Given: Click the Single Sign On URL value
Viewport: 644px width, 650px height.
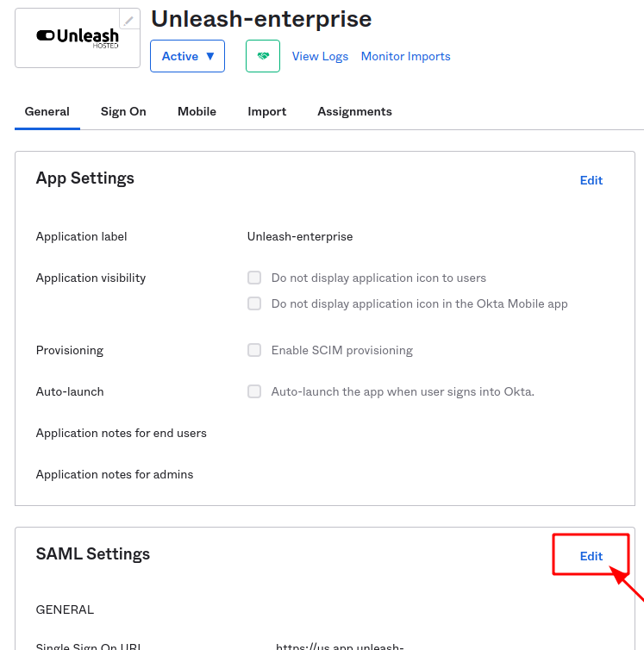Looking at the screenshot, I should (340, 646).
